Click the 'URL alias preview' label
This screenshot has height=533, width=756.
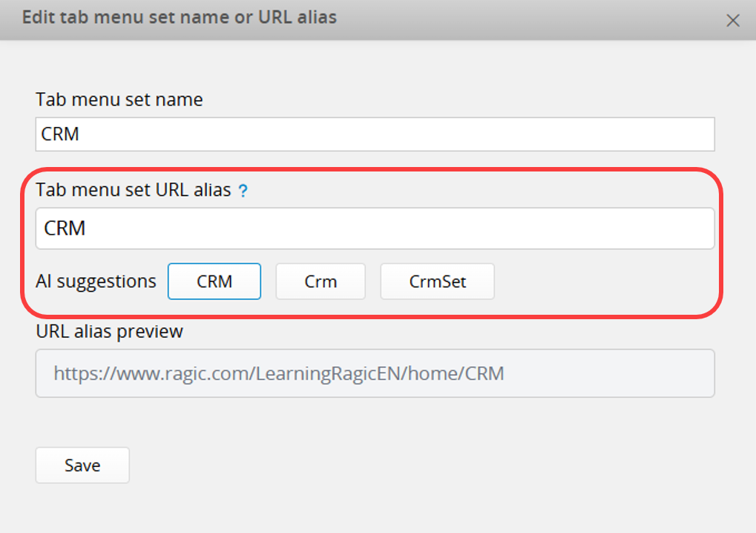(109, 331)
